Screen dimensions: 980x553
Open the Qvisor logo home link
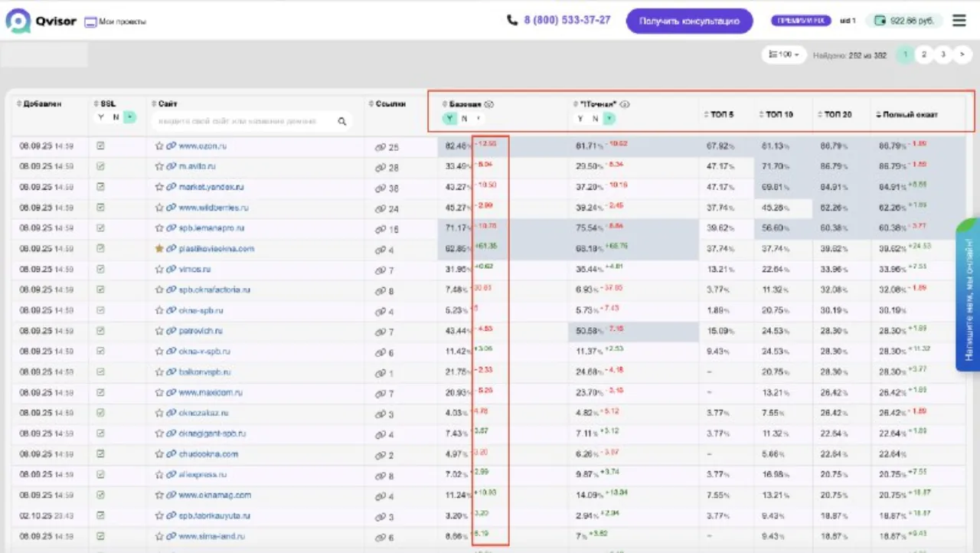click(41, 21)
